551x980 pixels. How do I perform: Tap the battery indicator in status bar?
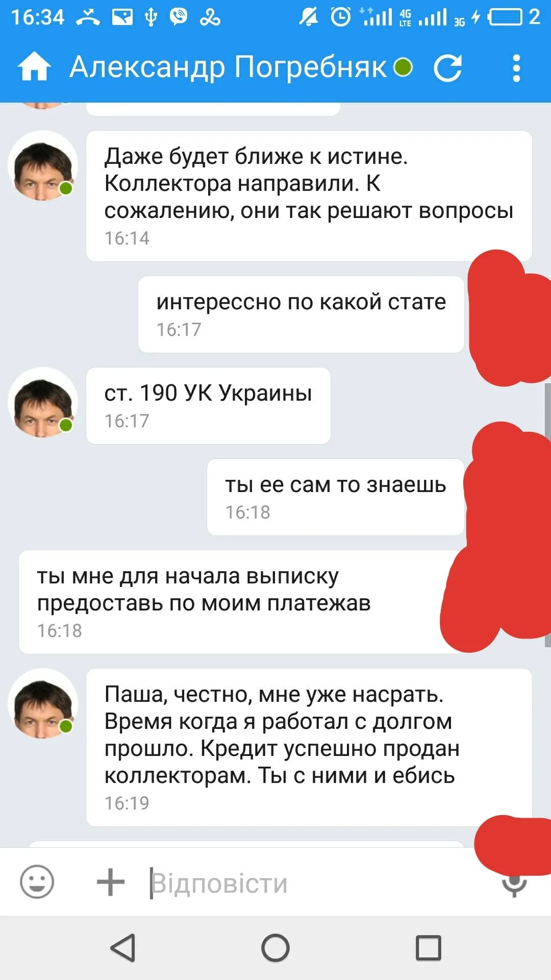pos(505,17)
